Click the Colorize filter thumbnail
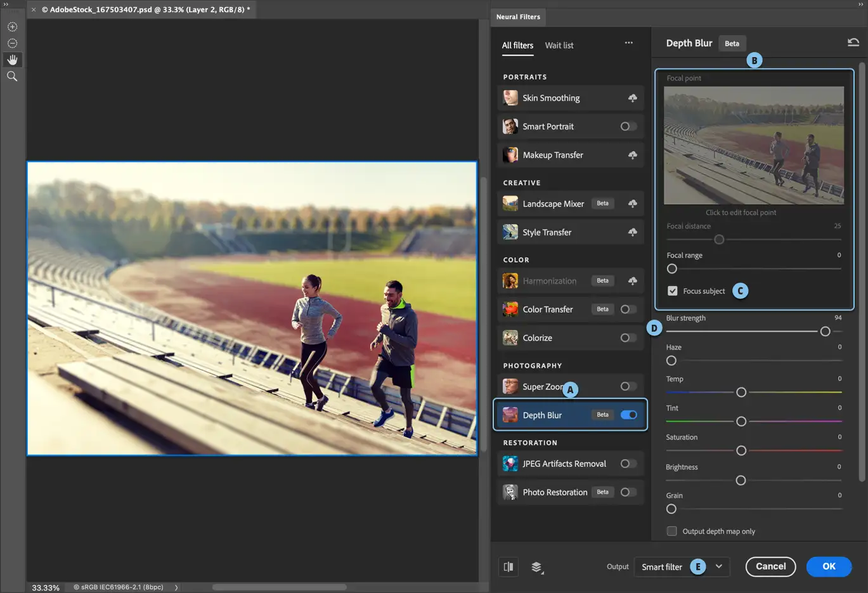The width and height of the screenshot is (868, 593). (x=510, y=338)
